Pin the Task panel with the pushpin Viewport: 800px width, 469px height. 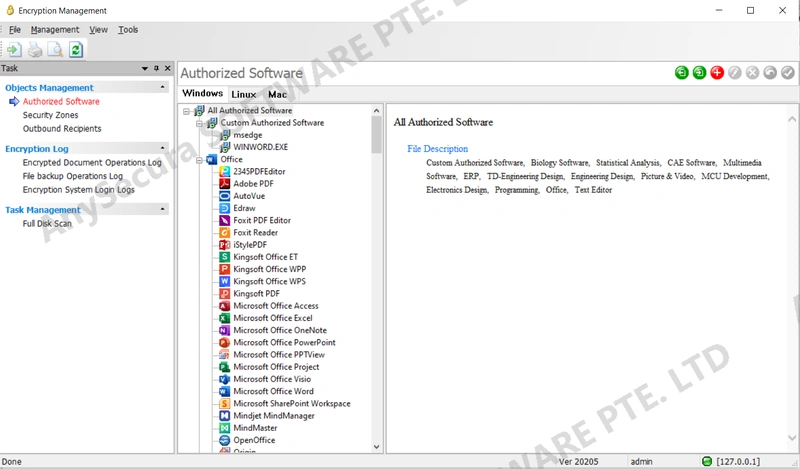coord(156,68)
